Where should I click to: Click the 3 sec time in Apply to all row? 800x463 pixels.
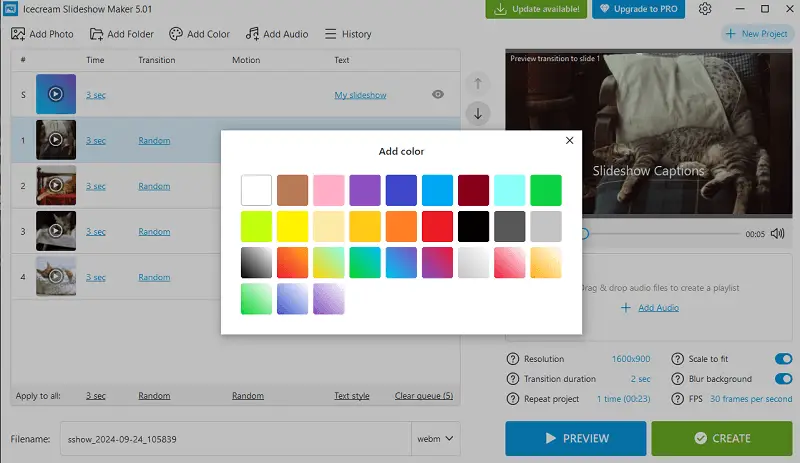coord(95,396)
